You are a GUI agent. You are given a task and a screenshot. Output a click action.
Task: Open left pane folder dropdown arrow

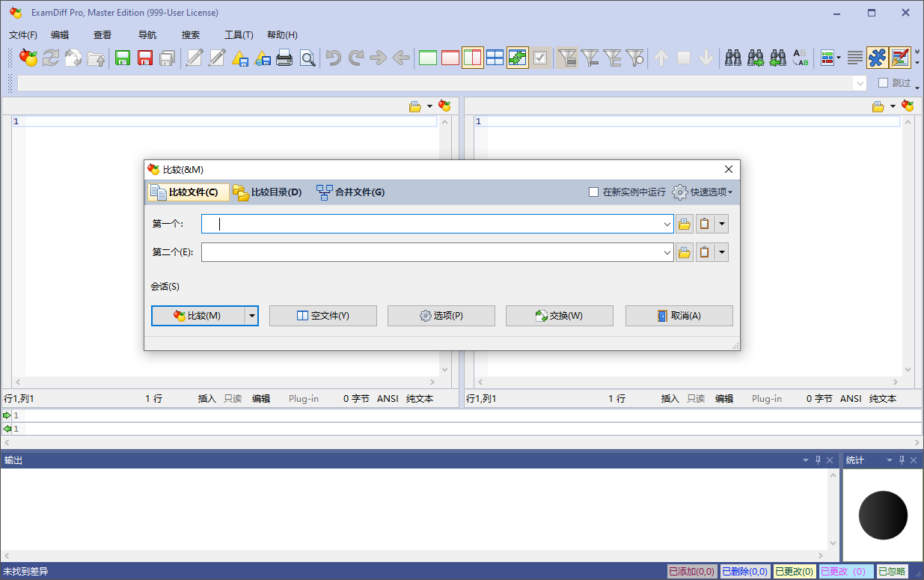click(429, 106)
